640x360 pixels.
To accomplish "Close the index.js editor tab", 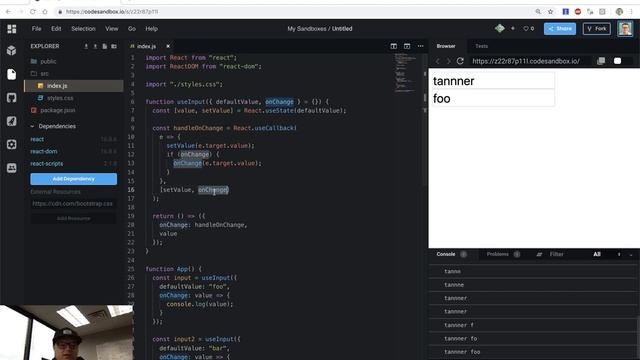I will coord(168,46).
